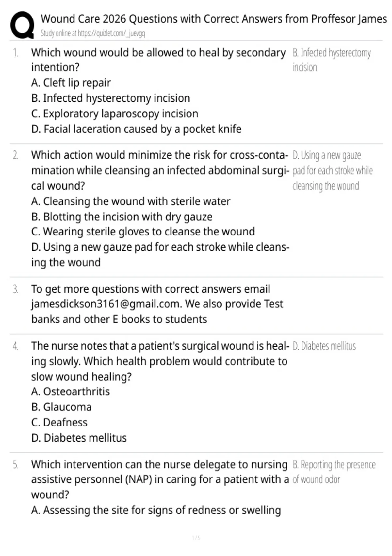Select option C. Exploratory laparoscopy incision
The height and width of the screenshot is (556, 392).
[115, 113]
